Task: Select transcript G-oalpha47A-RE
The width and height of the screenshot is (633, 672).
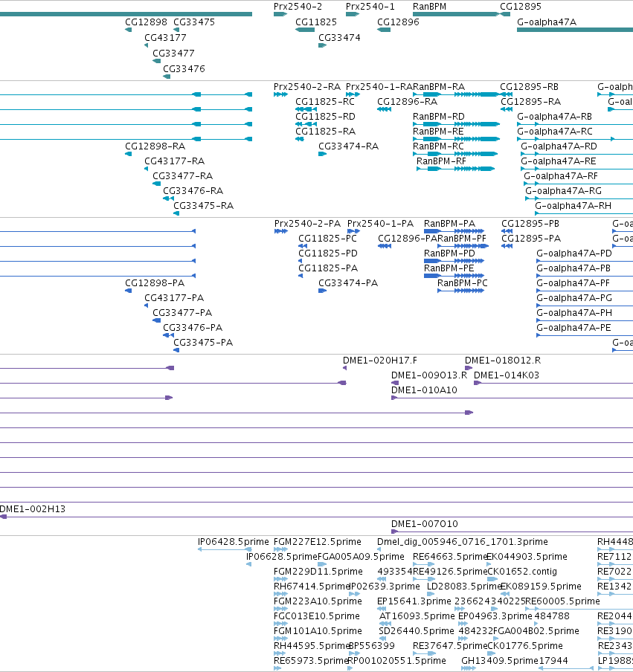Action: pos(559,161)
